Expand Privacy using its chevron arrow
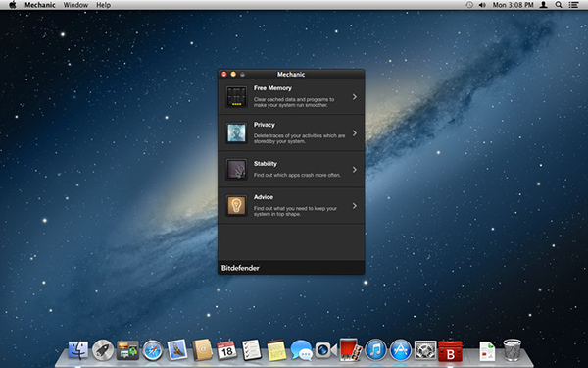The height and width of the screenshot is (368, 588). [x=355, y=133]
